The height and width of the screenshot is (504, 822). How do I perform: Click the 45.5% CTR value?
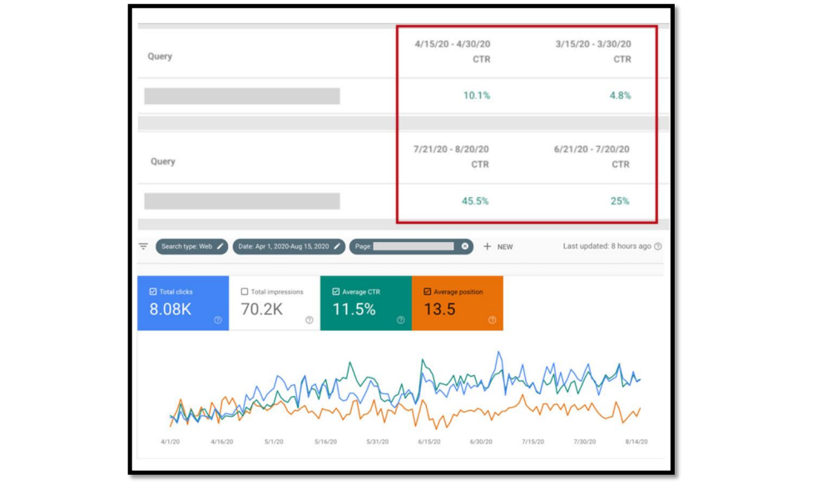coord(476,201)
